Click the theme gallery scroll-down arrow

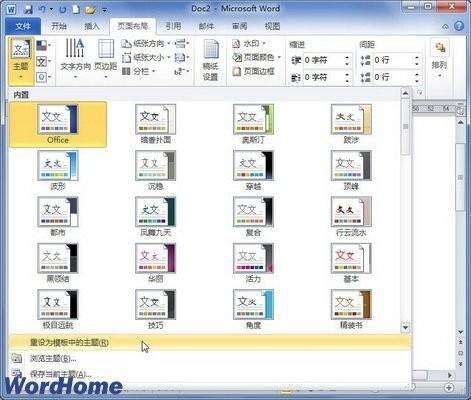tap(405, 328)
